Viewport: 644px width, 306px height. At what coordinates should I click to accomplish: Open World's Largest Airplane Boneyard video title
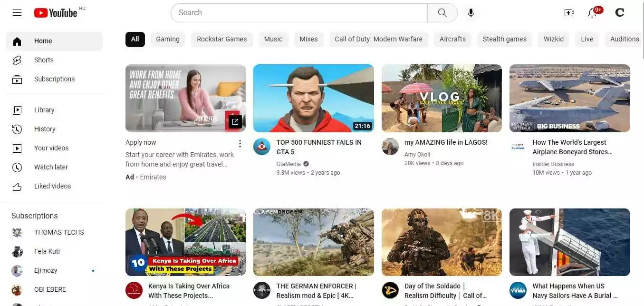point(572,147)
